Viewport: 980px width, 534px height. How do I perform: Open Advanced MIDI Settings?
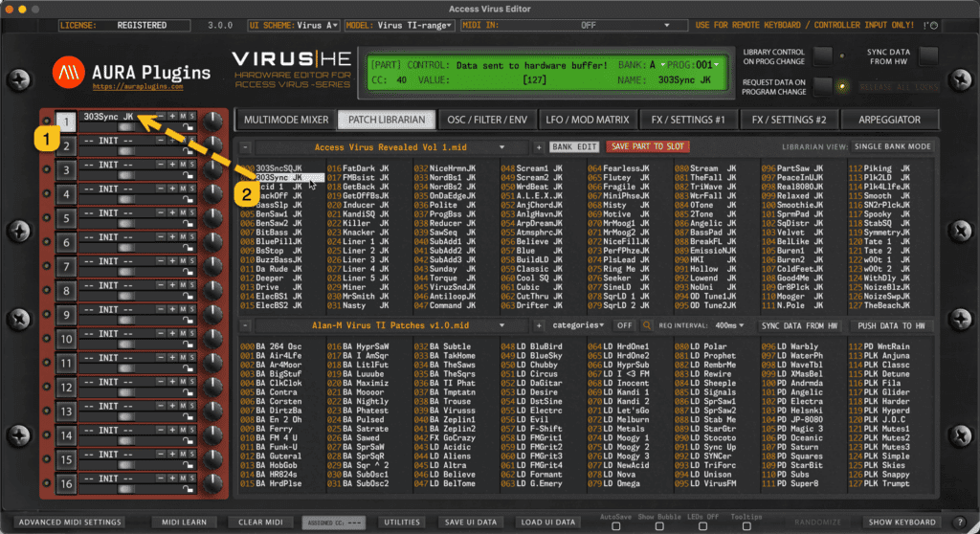click(70, 523)
